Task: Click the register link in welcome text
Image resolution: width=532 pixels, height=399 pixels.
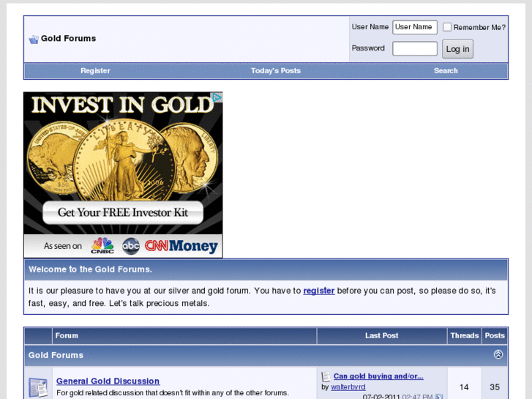Action: point(318,291)
